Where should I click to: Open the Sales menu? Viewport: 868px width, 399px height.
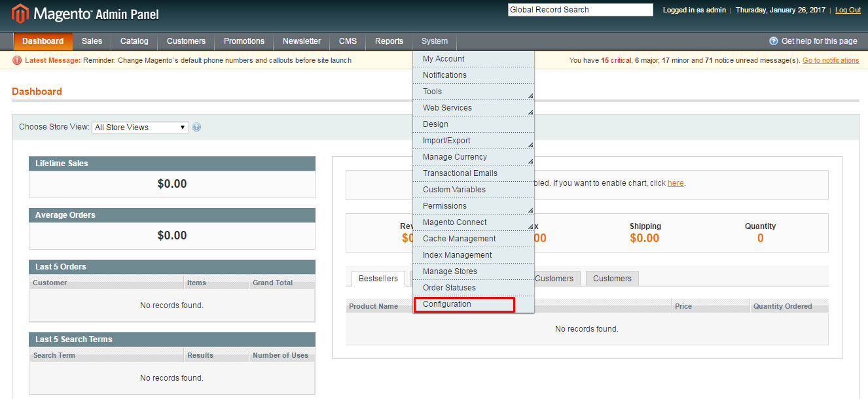[92, 41]
